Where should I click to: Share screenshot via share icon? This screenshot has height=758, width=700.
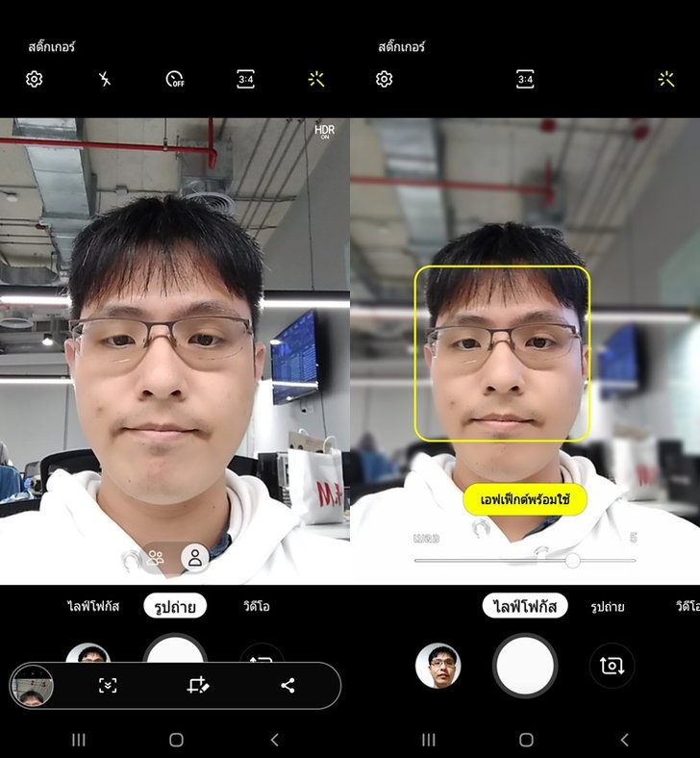click(x=287, y=685)
